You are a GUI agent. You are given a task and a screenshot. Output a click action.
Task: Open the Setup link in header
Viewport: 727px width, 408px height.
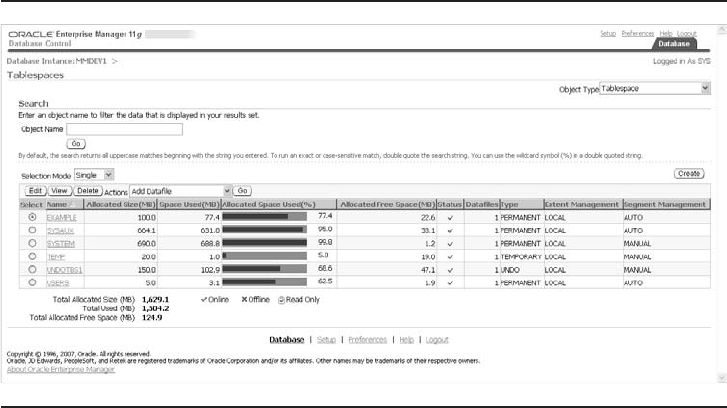[608, 33]
